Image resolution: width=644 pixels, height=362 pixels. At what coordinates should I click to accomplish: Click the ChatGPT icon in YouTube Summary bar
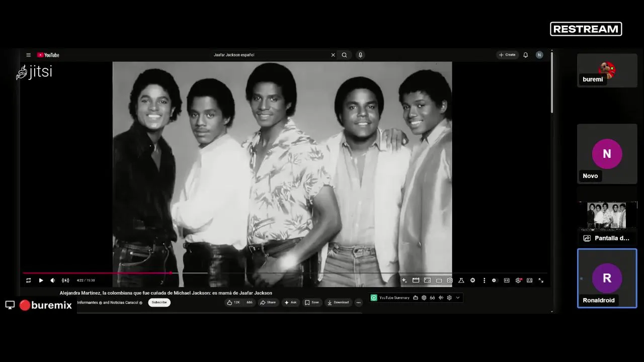(x=424, y=298)
